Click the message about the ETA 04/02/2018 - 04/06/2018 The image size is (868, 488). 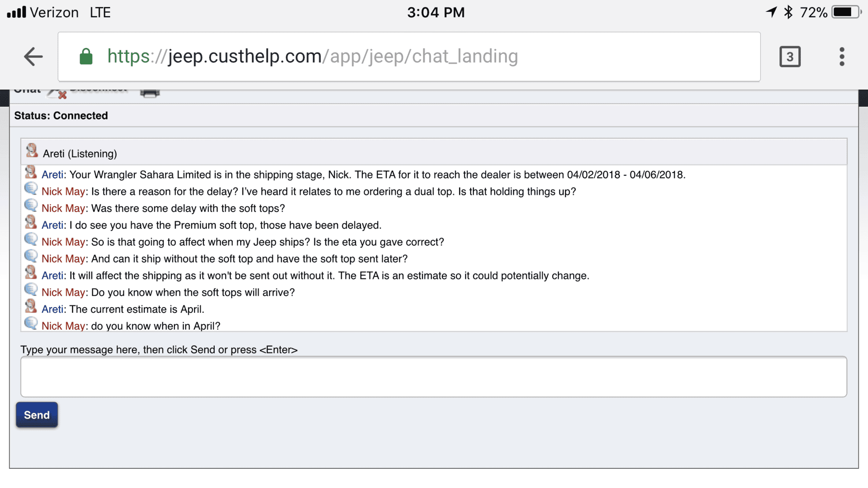click(364, 175)
